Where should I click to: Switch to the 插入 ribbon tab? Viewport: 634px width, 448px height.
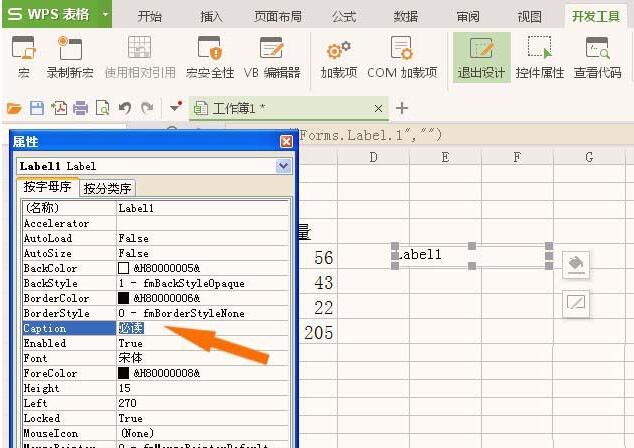click(211, 17)
